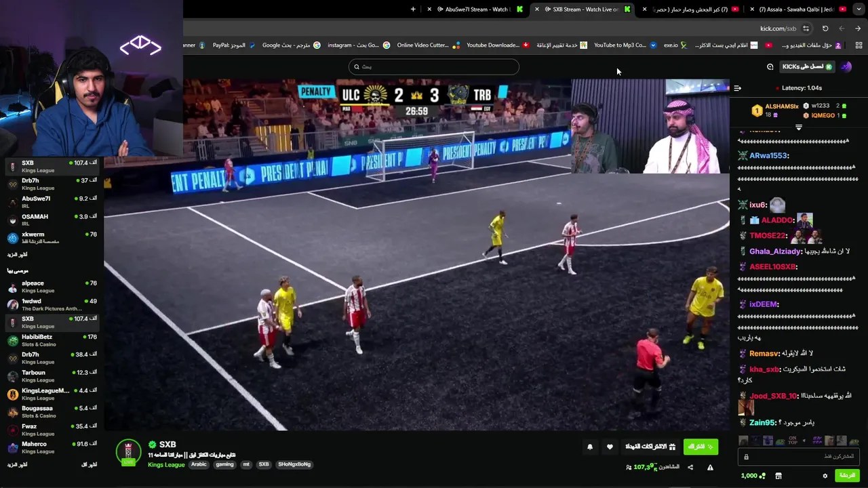Open Tarboun Kings League channel
Image resolution: width=868 pixels, height=488 pixels.
click(x=52, y=376)
